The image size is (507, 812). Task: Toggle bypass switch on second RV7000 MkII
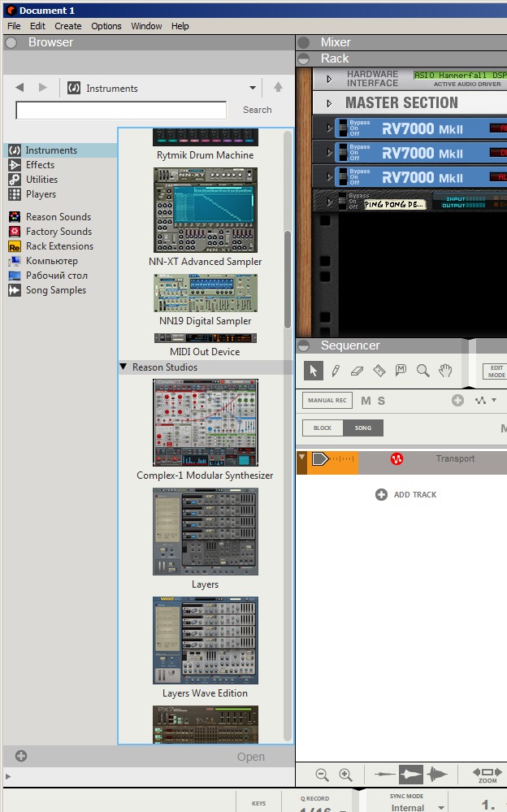pyautogui.click(x=342, y=152)
